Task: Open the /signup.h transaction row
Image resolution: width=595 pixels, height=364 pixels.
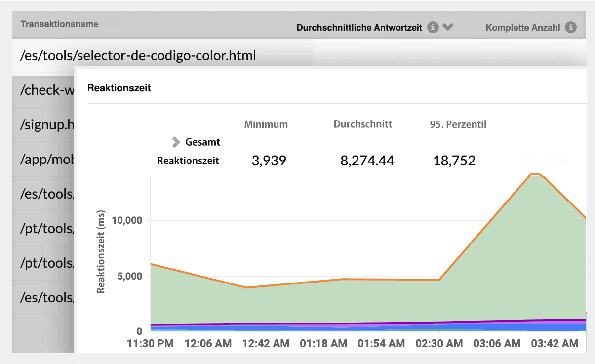Action: pos(42,124)
